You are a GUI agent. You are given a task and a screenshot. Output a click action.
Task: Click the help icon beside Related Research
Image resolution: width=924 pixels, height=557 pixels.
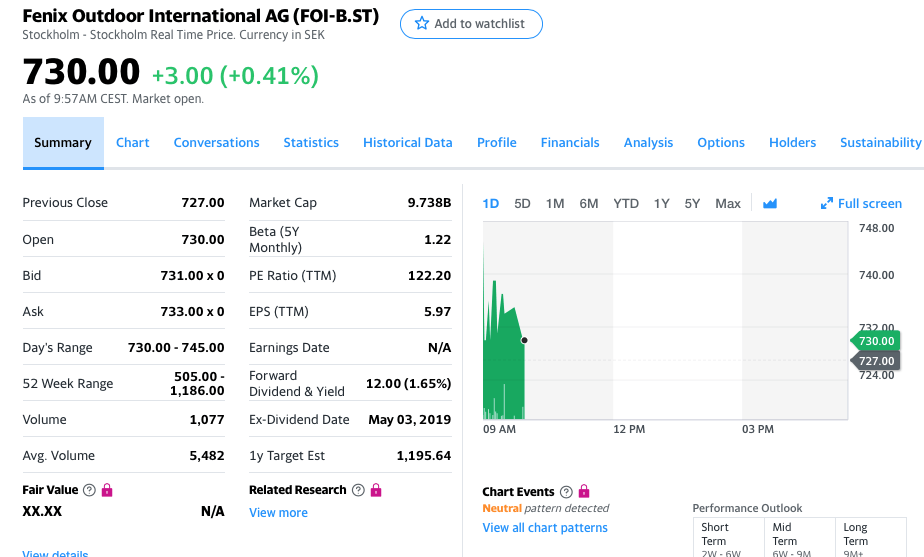(x=358, y=490)
